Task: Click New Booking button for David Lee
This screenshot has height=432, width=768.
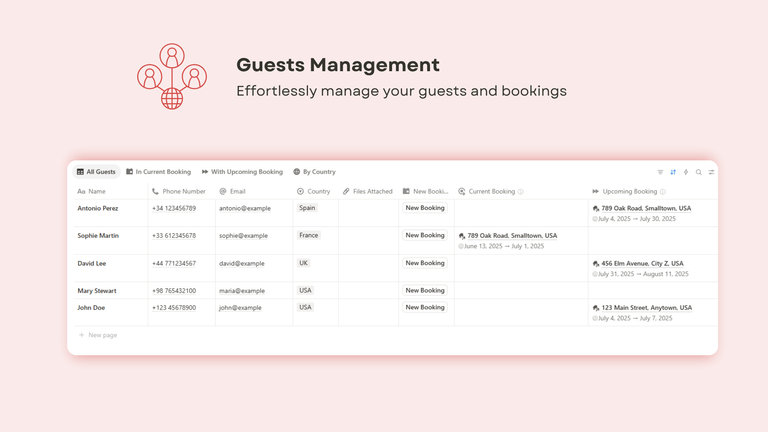Action: [x=425, y=263]
